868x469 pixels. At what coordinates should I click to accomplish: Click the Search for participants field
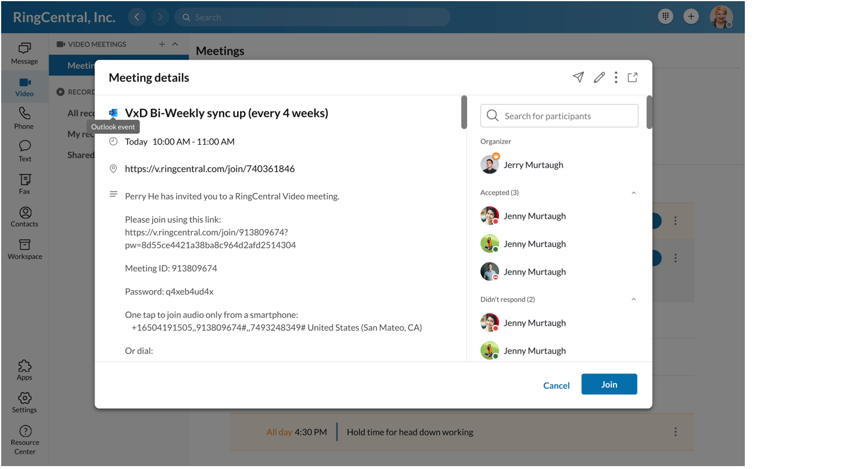tap(559, 116)
